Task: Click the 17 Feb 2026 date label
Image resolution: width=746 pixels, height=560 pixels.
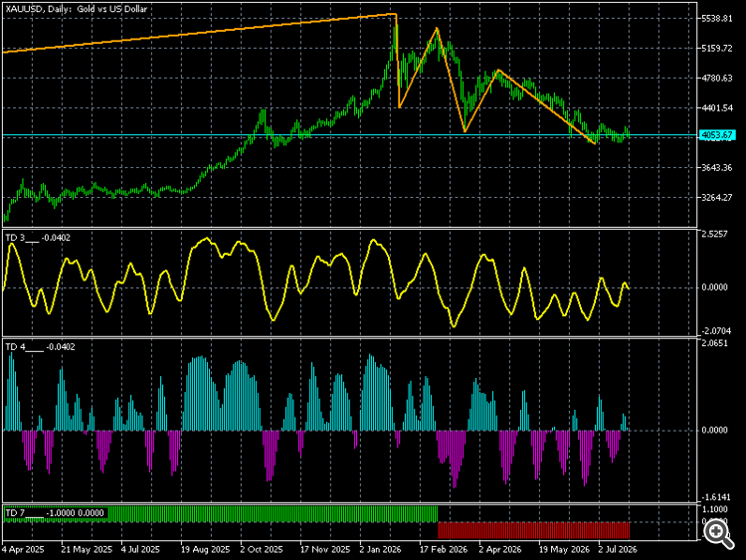Action: click(x=444, y=549)
